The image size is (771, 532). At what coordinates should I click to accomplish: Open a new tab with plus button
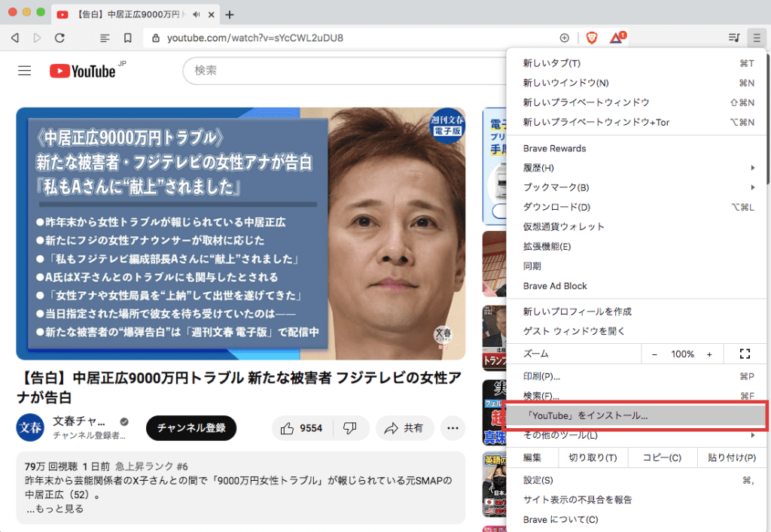pyautogui.click(x=229, y=15)
